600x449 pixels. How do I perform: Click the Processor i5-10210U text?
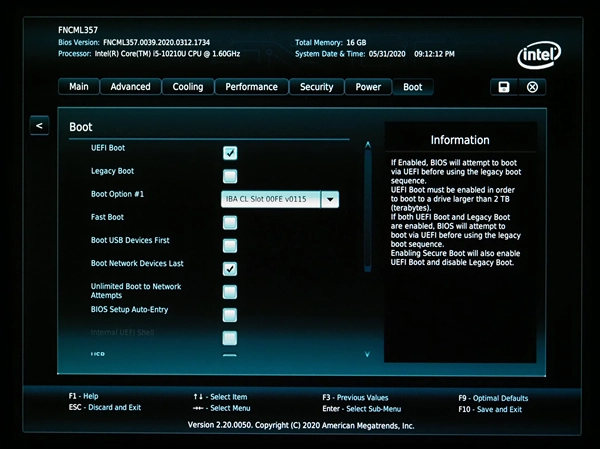pyautogui.click(x=167, y=54)
